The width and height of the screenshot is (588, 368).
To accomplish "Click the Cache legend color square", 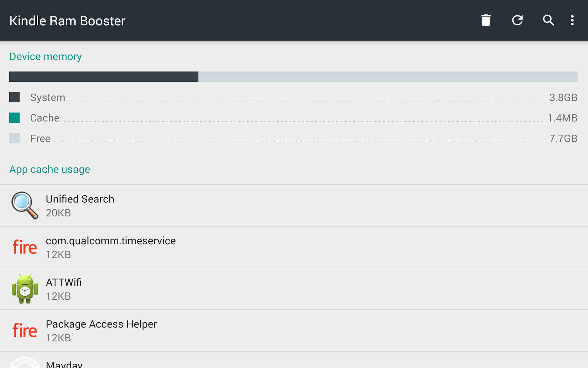I will pyautogui.click(x=14, y=118).
